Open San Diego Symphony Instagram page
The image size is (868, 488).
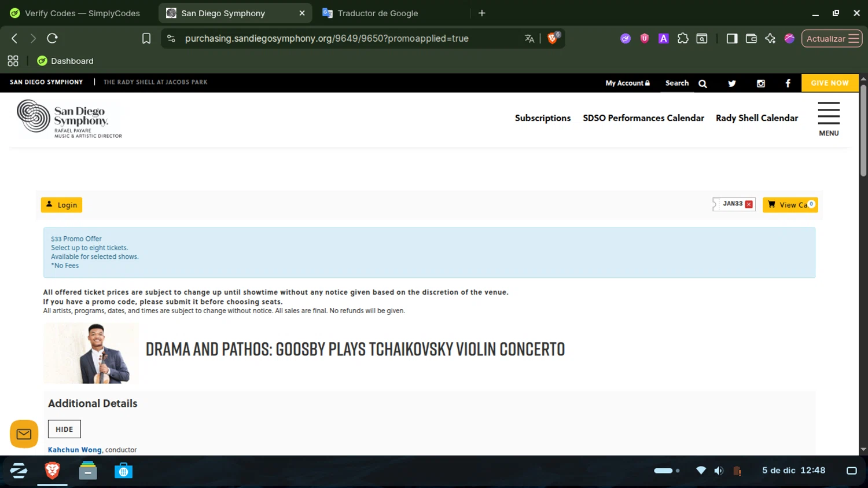pyautogui.click(x=761, y=83)
